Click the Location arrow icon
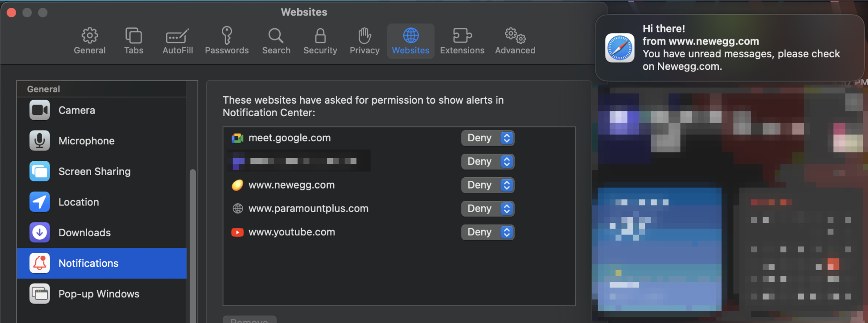Screen dimensions: 868x323 tap(39, 202)
